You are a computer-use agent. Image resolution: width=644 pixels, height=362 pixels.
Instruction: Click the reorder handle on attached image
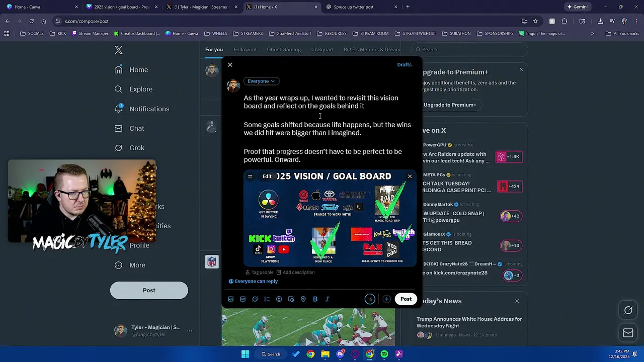[250, 176]
